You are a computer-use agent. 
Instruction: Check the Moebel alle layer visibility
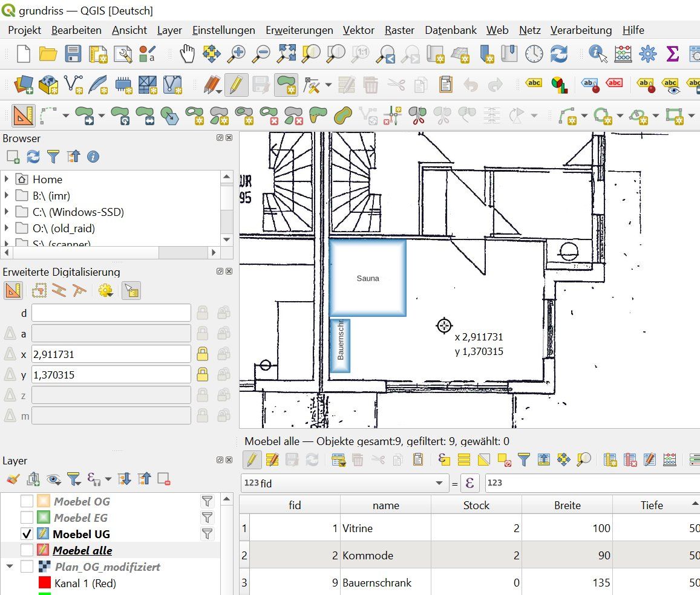click(x=27, y=551)
